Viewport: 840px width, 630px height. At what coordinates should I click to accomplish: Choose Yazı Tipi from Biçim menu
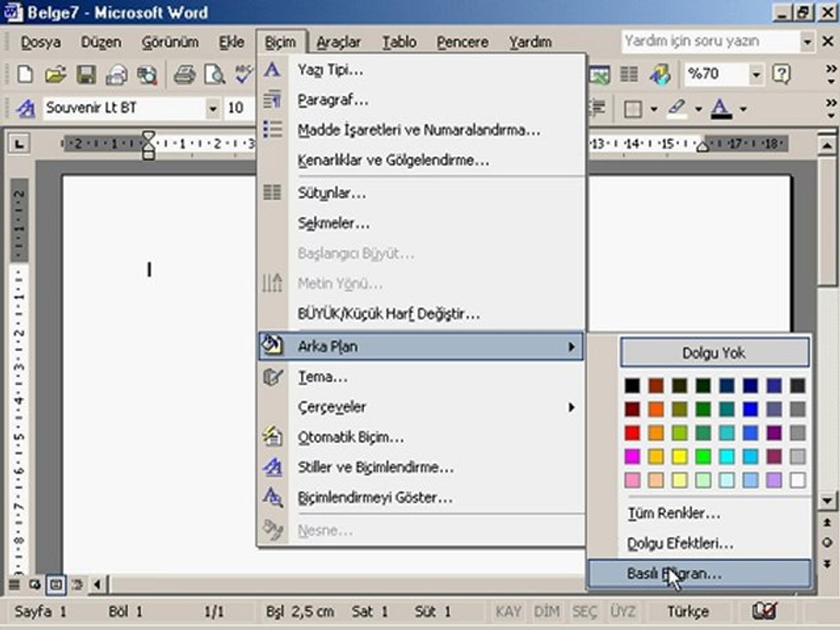[x=421, y=70]
